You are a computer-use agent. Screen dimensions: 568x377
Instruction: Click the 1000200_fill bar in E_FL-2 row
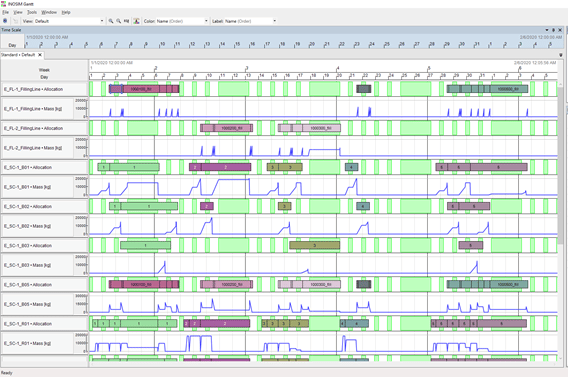tap(227, 128)
